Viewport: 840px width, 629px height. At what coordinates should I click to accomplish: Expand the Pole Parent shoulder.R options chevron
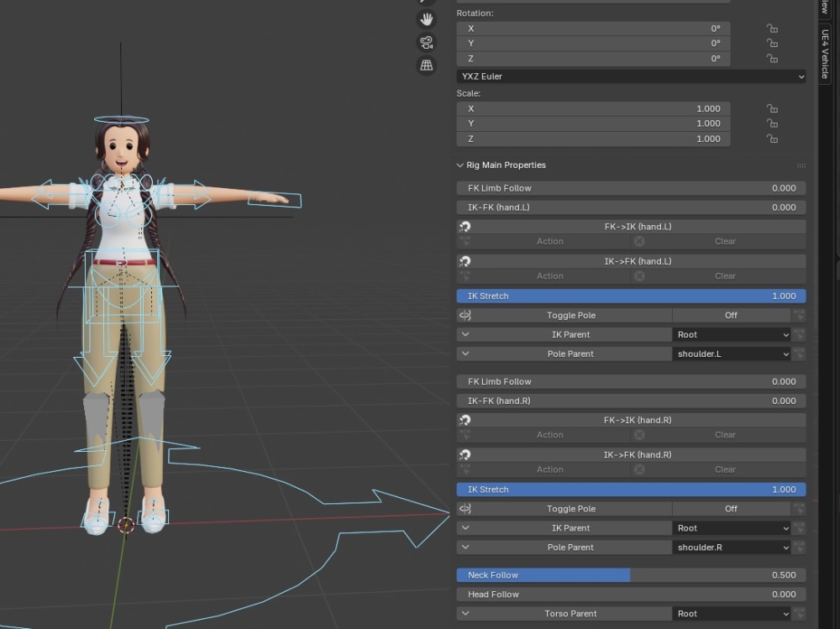pos(465,547)
